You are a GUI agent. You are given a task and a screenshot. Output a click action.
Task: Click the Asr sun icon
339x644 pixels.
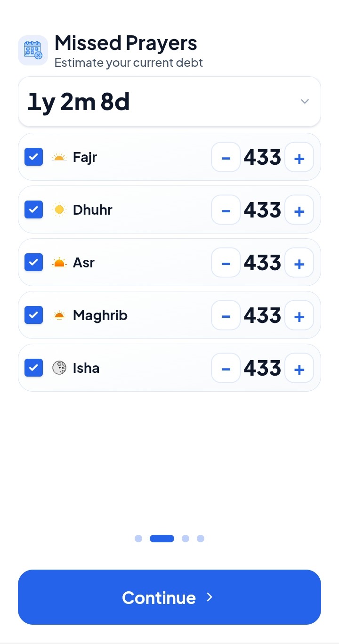tap(59, 263)
